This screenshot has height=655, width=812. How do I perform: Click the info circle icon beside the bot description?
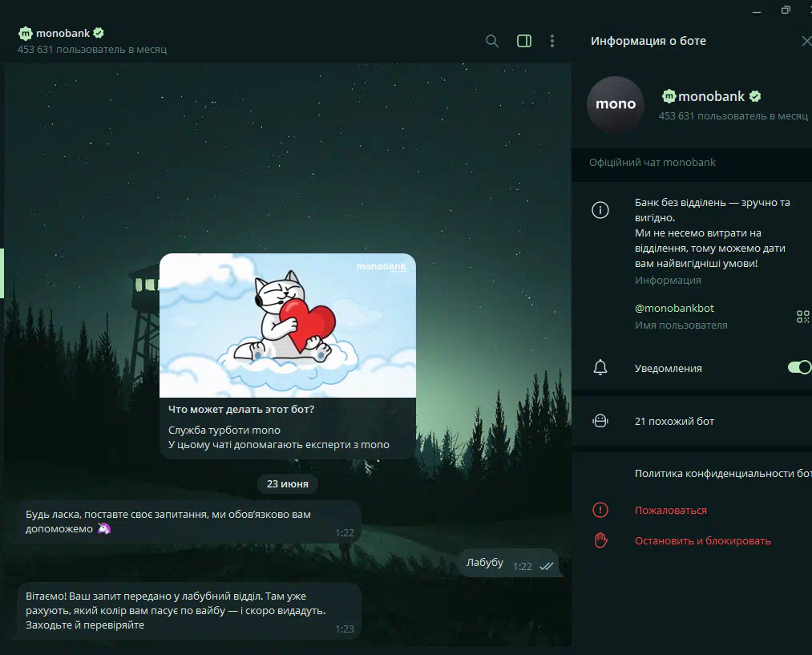coord(600,210)
